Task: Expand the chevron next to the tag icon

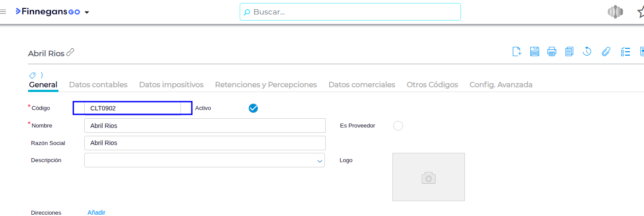Action: (42, 75)
